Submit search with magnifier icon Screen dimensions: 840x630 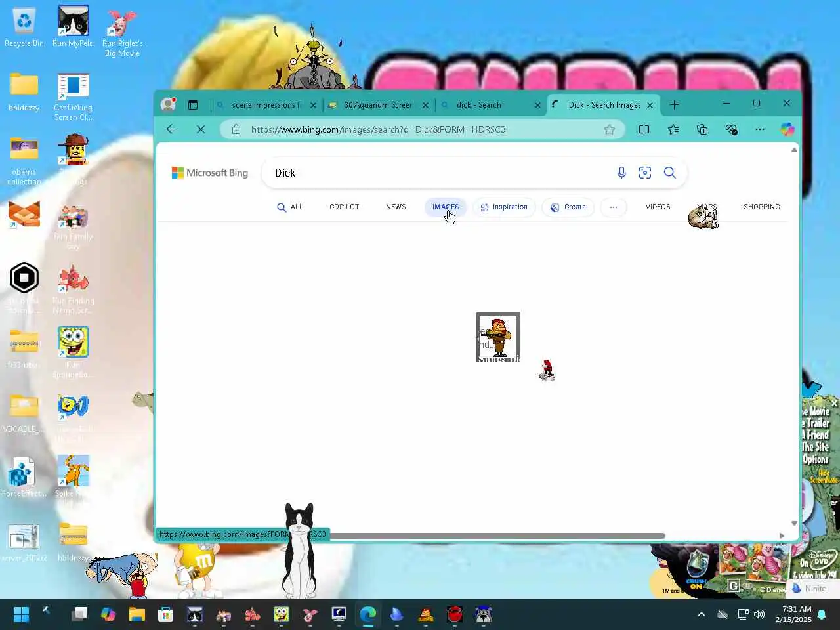click(x=669, y=173)
